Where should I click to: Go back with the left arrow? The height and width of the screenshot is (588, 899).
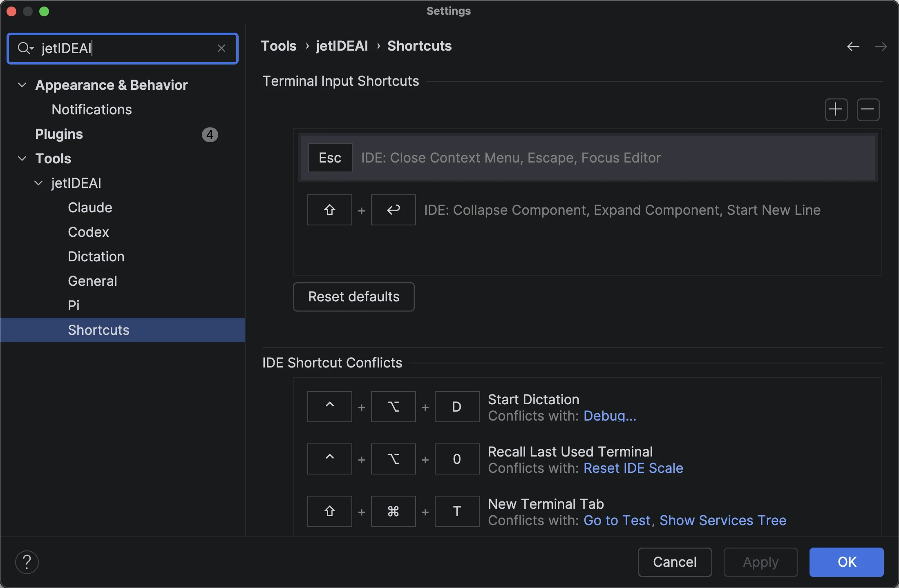point(853,47)
